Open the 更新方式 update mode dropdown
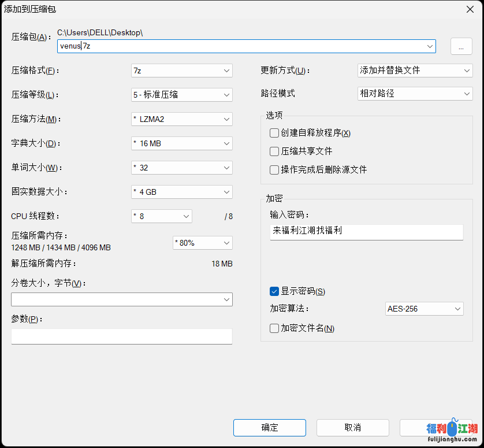This screenshot has height=448, width=484. [x=415, y=69]
